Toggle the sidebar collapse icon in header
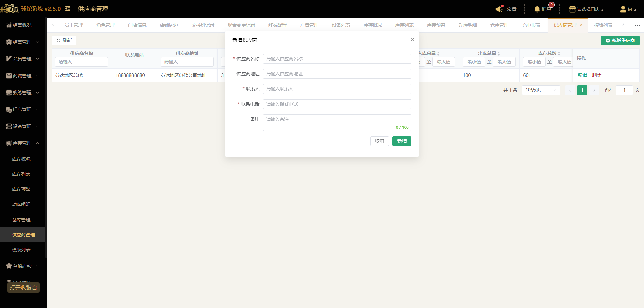 (x=68, y=9)
